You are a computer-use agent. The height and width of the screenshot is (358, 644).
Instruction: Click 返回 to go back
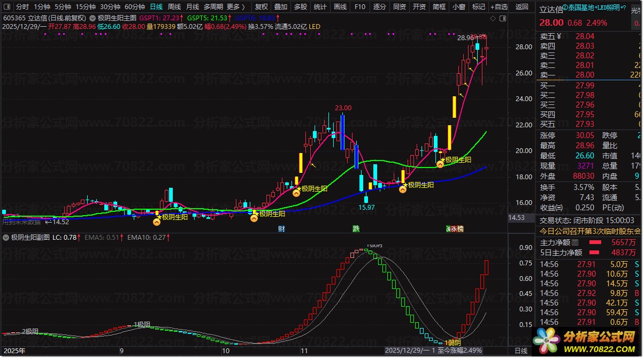pos(522,7)
